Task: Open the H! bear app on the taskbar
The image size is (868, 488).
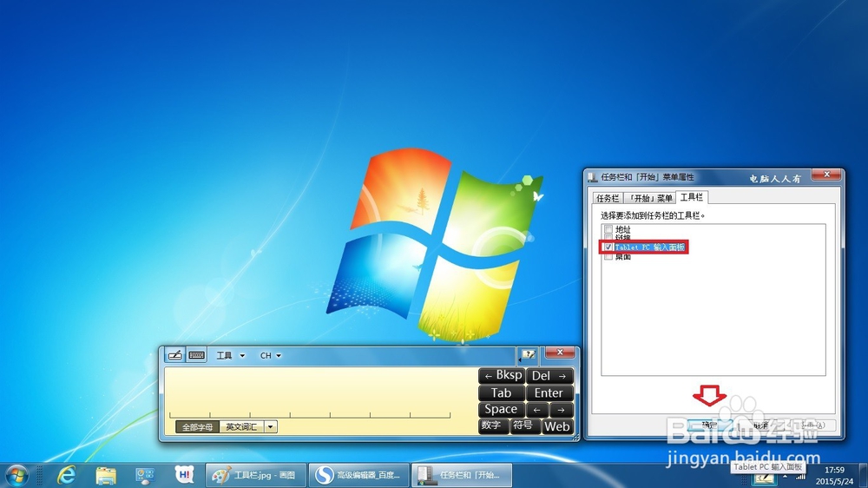Action: pyautogui.click(x=185, y=475)
